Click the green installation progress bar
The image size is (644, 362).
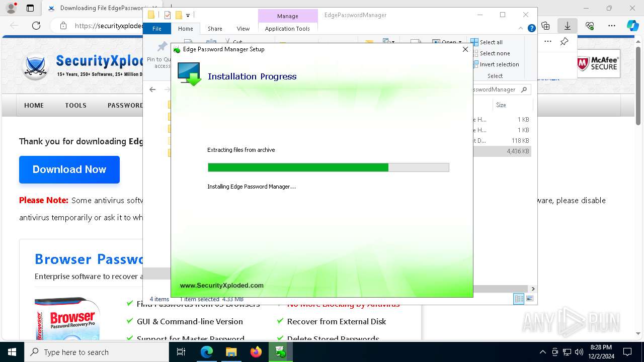[328, 167]
